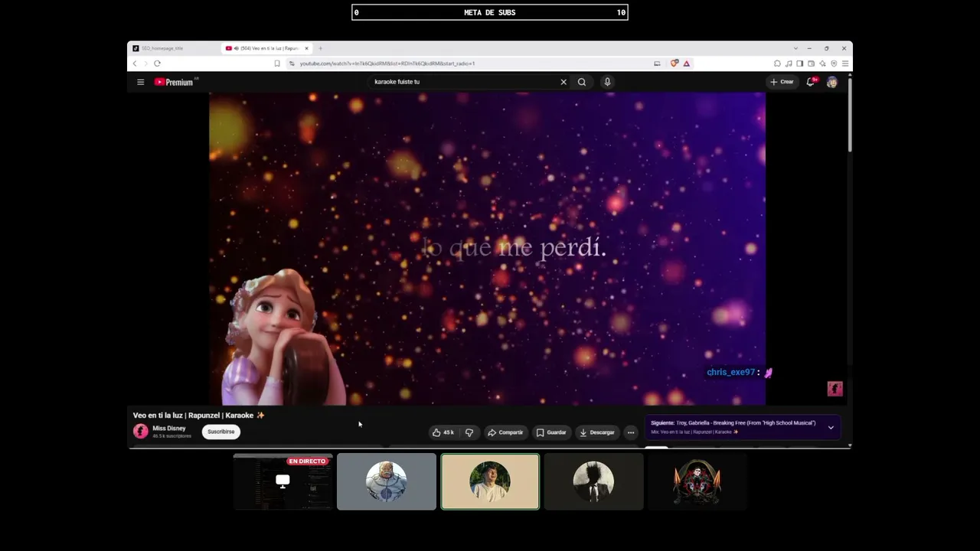The height and width of the screenshot is (551, 980).
Task: Open the Crear button
Action: (x=782, y=82)
